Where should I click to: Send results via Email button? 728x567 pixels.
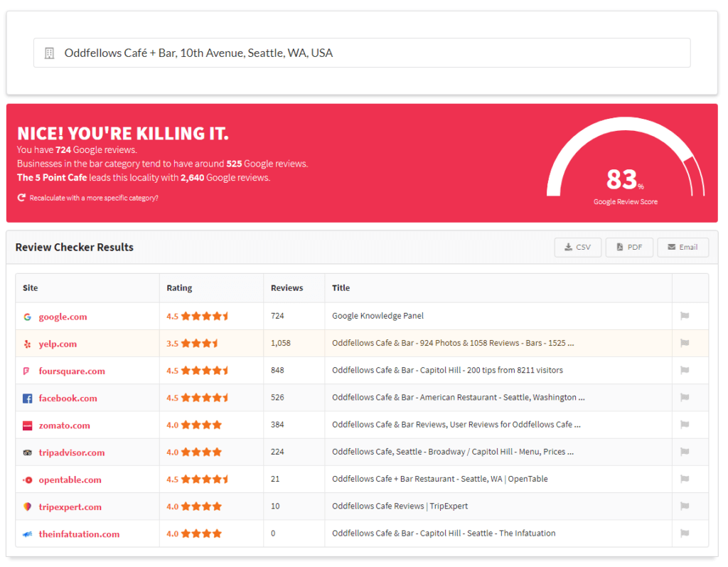point(682,247)
